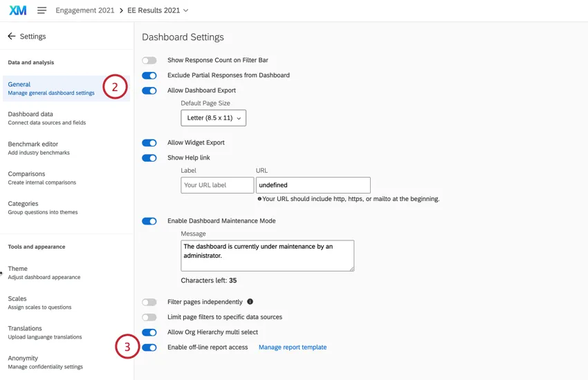Toggle Show Response Count on Filter Bar

click(x=149, y=60)
